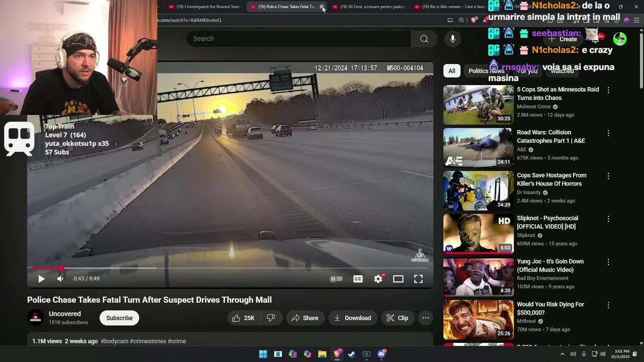
Task: Open the video settings gear
Action: coord(378,279)
